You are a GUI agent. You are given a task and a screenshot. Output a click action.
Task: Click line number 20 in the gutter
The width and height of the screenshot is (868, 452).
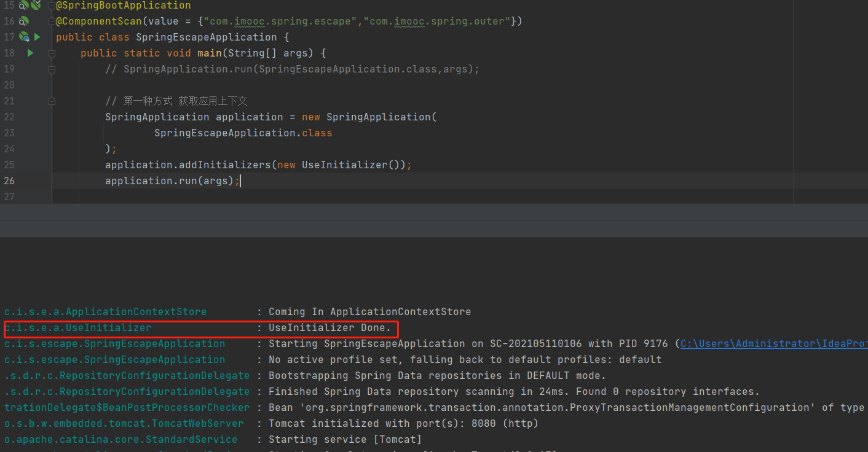[x=9, y=85]
